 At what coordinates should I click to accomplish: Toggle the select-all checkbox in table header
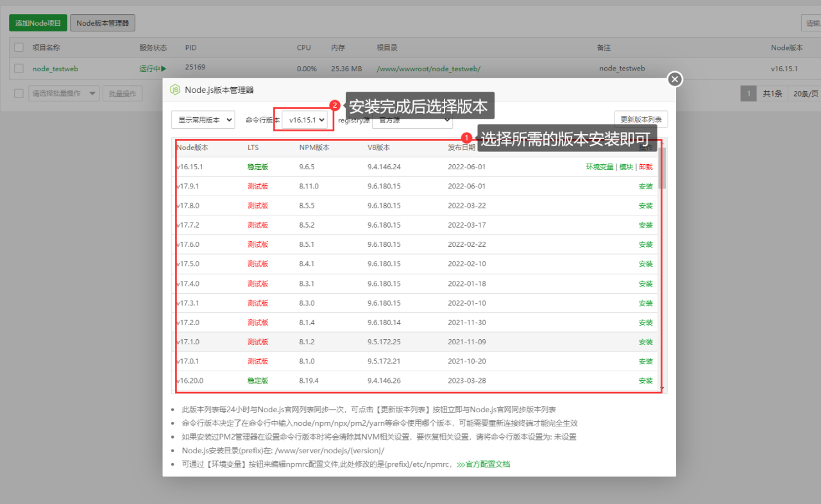tap(18, 47)
